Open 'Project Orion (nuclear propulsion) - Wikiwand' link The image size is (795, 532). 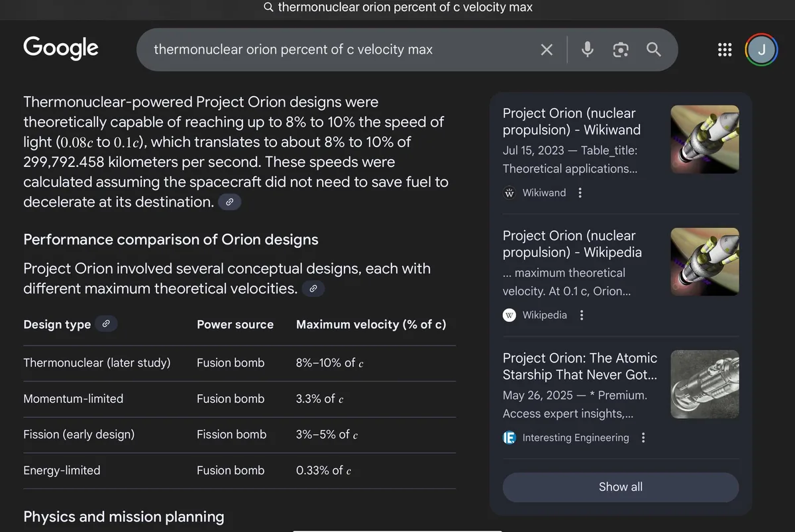(x=572, y=122)
